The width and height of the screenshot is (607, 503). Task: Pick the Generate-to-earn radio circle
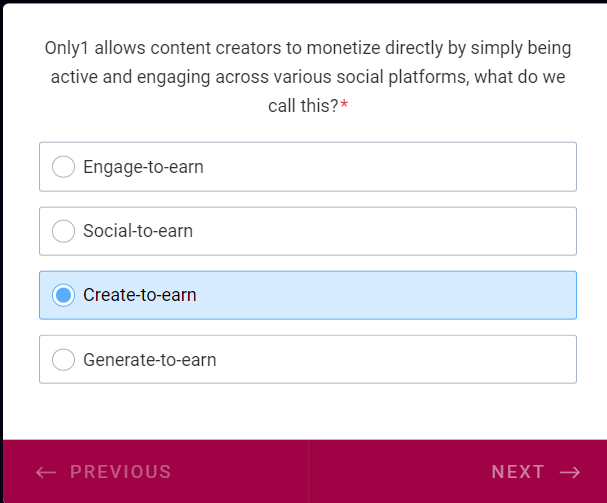click(x=63, y=359)
